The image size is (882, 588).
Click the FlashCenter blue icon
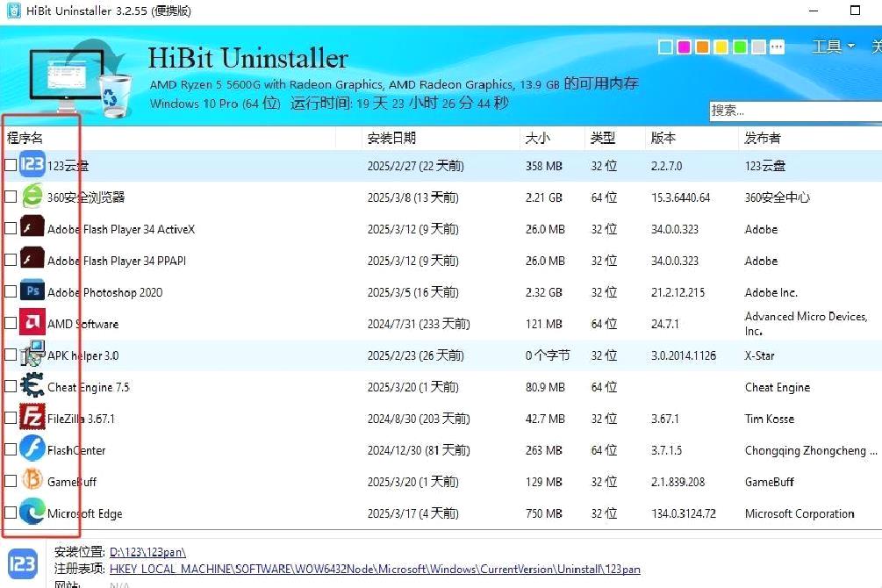click(32, 448)
